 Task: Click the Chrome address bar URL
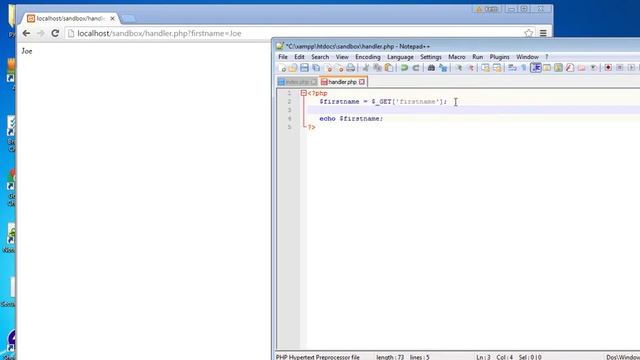[159, 33]
